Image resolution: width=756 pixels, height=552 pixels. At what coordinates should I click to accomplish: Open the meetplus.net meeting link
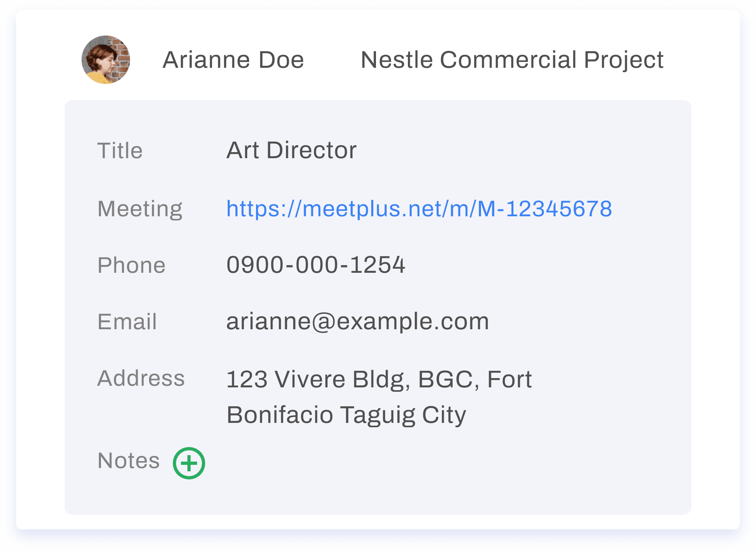pyautogui.click(x=418, y=209)
